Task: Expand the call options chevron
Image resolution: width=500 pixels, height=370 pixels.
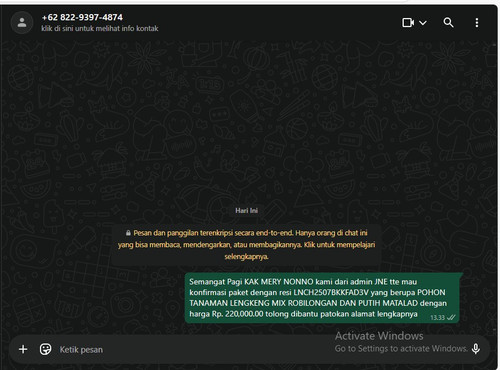Action: click(x=423, y=23)
